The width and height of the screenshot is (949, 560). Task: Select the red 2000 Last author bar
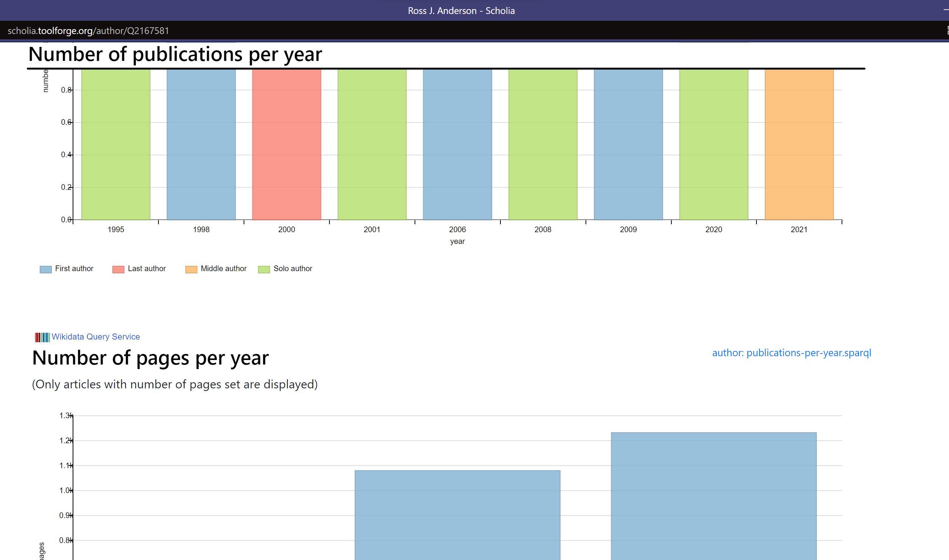pyautogui.click(x=287, y=144)
